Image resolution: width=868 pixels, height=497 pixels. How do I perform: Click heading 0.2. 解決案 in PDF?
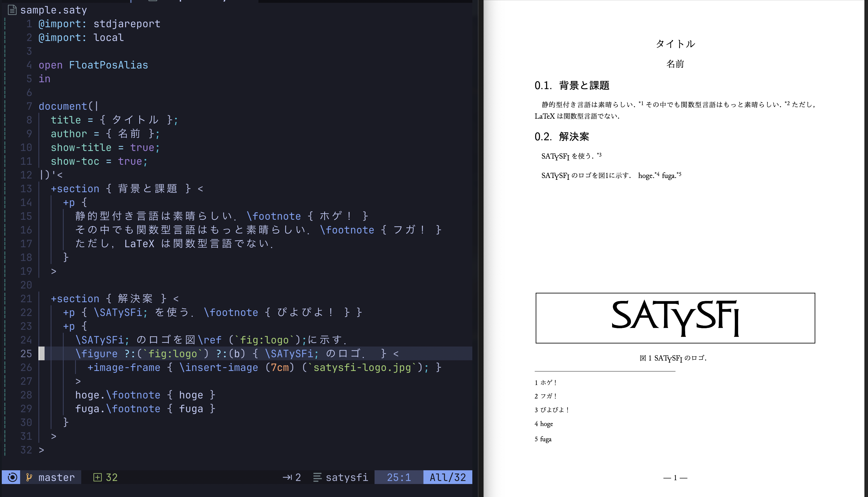click(562, 136)
